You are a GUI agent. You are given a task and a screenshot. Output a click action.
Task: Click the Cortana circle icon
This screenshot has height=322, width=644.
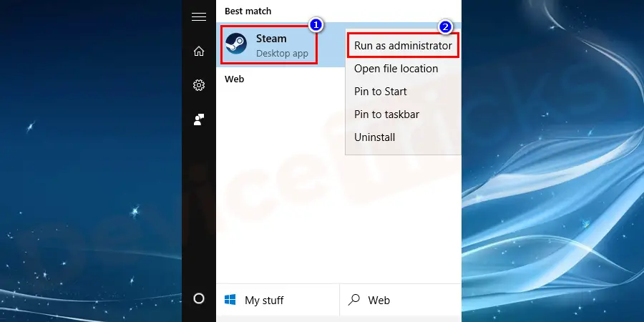[x=199, y=298]
